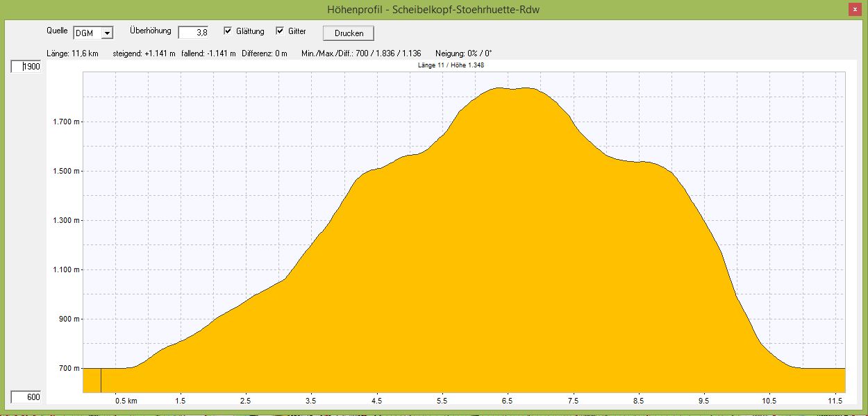Viewport: 868px width, 416px height.
Task: Click the 11.5 km x-axis label
Action: pos(834,401)
